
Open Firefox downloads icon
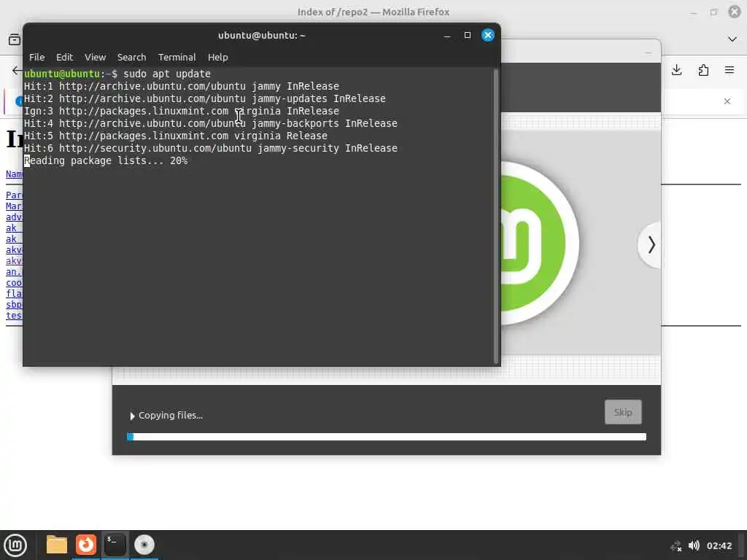click(x=676, y=71)
